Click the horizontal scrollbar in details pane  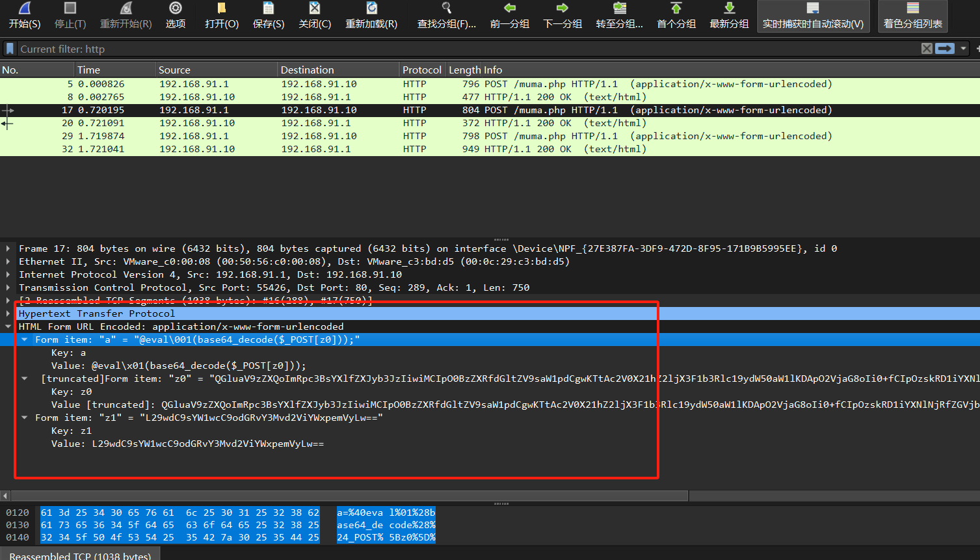pos(351,496)
